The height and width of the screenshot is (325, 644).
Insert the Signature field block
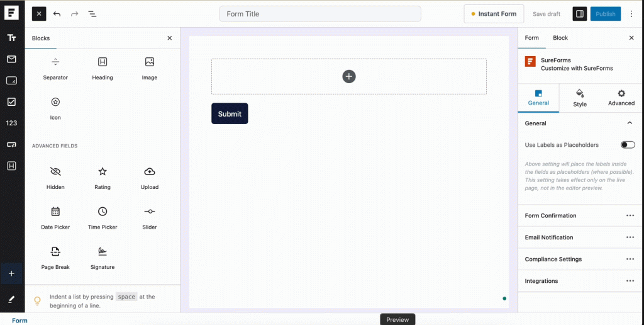(103, 257)
